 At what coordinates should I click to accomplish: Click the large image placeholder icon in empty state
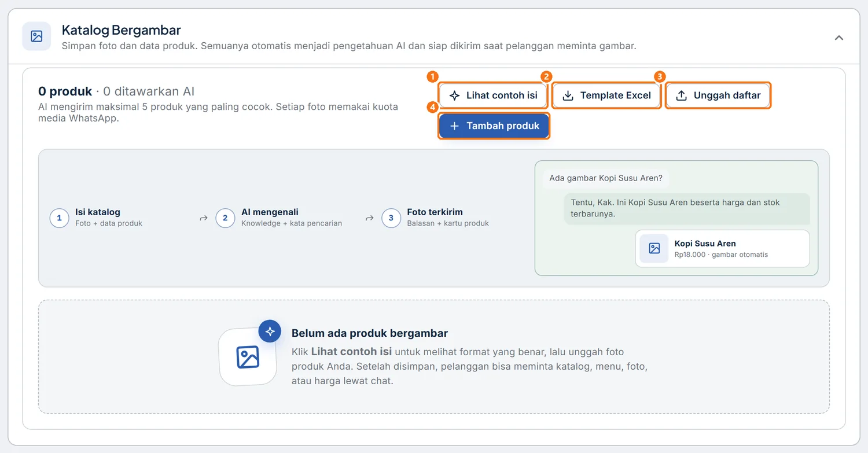pyautogui.click(x=248, y=357)
